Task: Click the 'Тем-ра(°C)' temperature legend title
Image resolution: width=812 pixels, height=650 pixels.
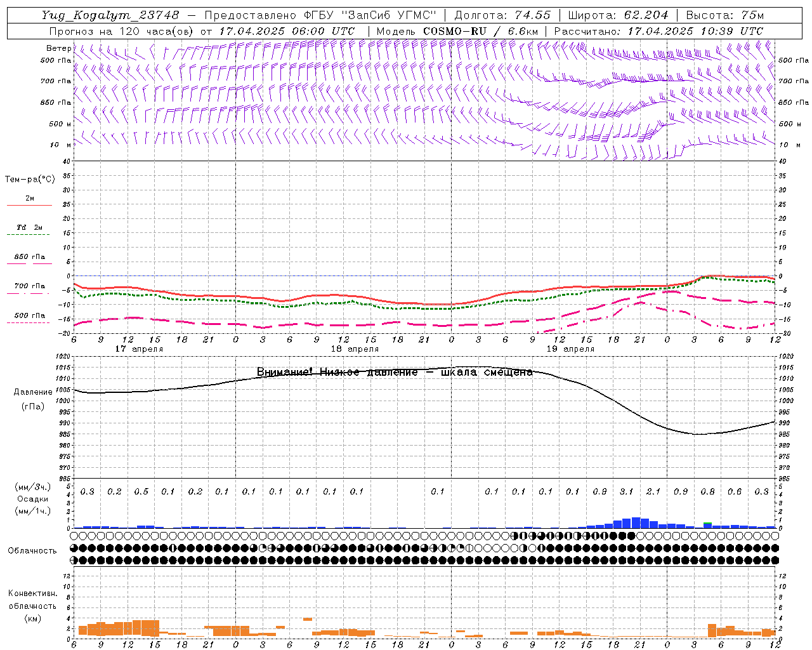Action: [x=30, y=180]
